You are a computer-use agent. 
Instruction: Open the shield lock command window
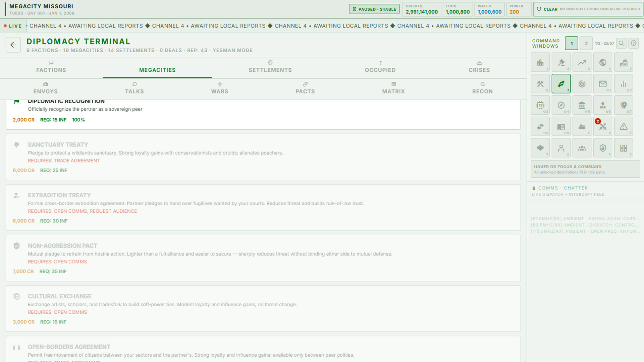coord(602,148)
